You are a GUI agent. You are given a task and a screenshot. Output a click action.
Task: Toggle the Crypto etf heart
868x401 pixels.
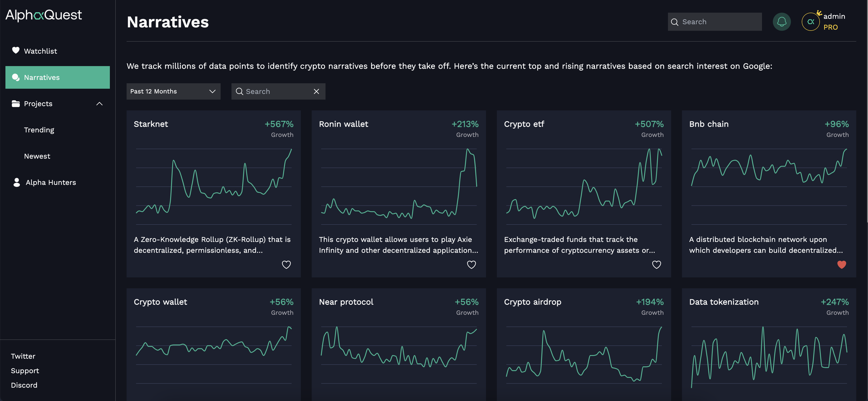656,265
